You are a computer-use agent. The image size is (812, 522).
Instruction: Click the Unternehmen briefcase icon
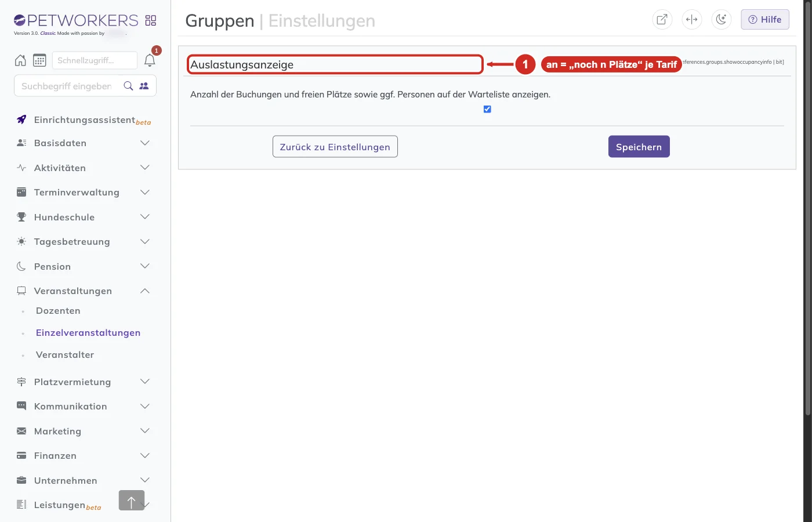pyautogui.click(x=21, y=480)
